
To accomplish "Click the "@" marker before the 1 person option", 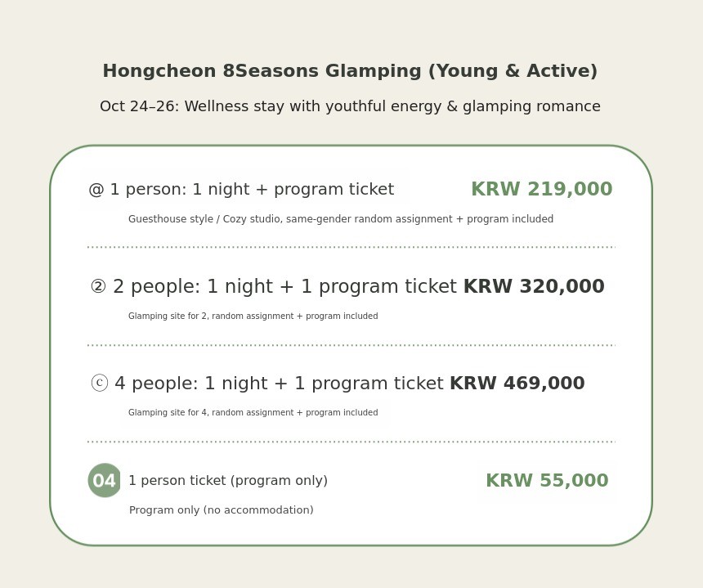I will 96,190.
